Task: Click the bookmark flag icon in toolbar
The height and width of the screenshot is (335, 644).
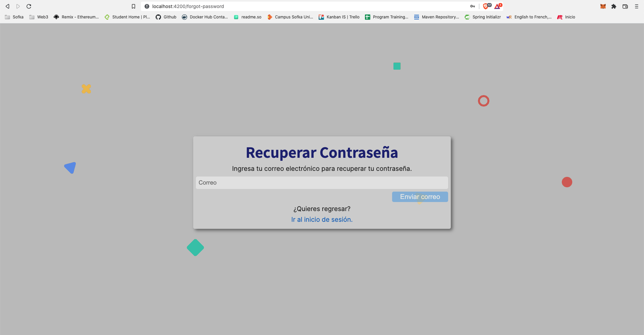Action: pos(133,6)
